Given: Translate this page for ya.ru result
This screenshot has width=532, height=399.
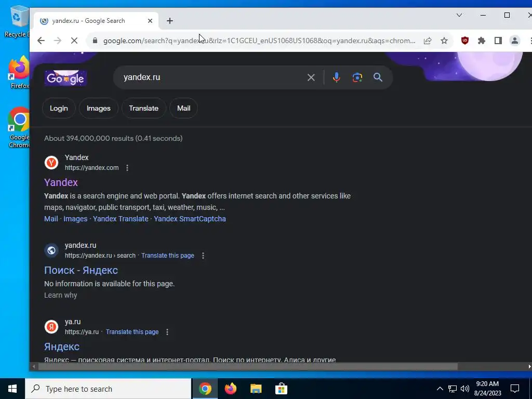Looking at the screenshot, I should click(132, 332).
